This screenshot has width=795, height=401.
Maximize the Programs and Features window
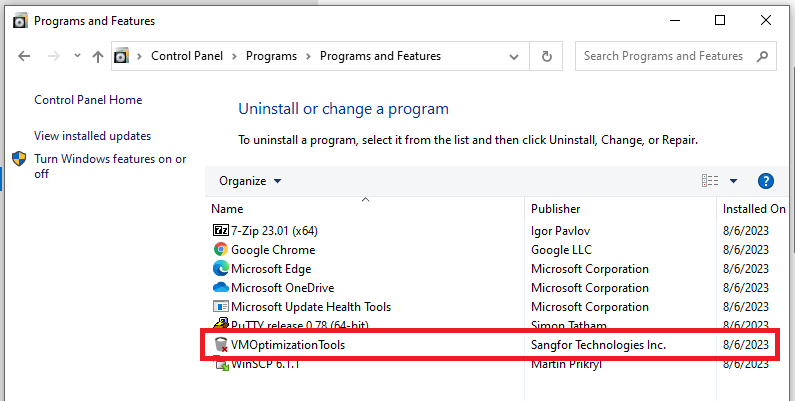[720, 20]
